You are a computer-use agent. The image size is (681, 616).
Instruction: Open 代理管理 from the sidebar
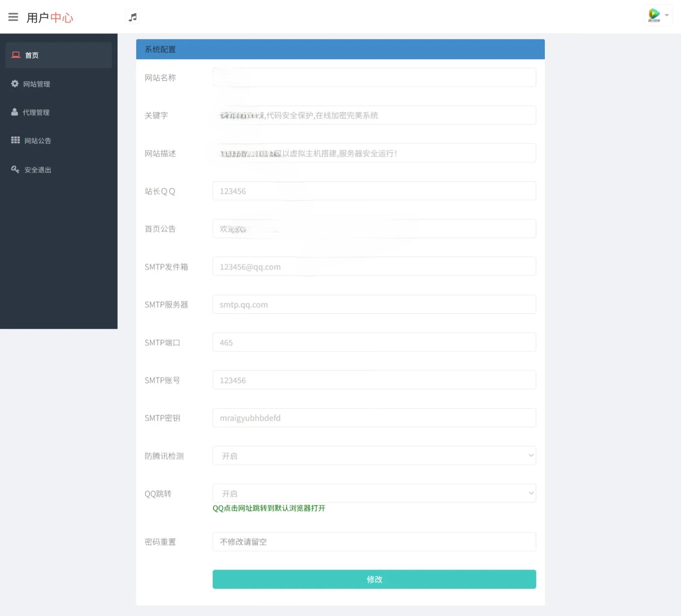[x=37, y=112]
